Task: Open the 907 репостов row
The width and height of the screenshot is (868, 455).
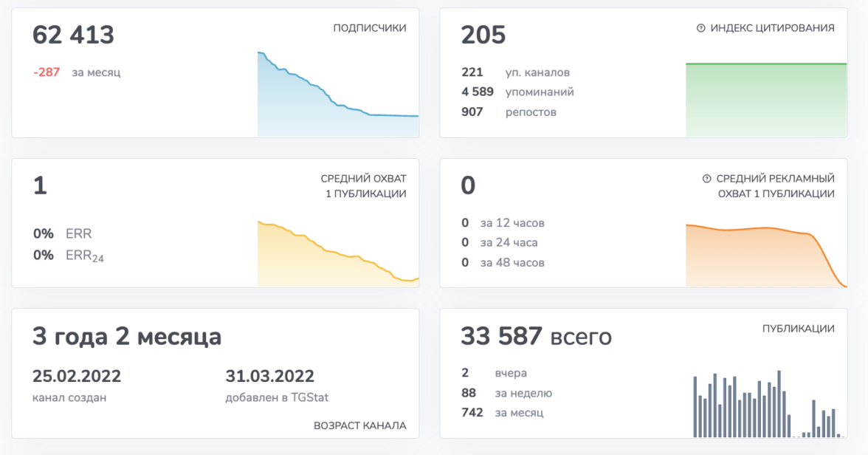Action: [509, 112]
